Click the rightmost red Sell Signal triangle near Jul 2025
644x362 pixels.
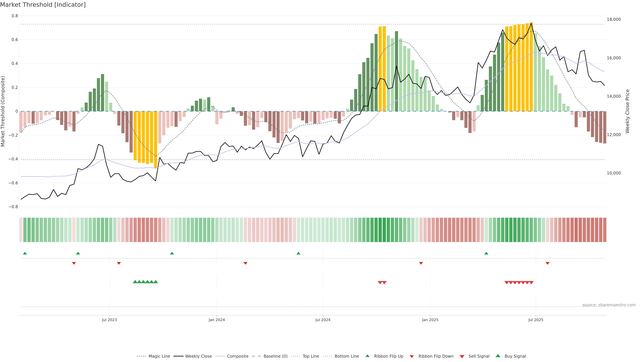click(x=531, y=283)
